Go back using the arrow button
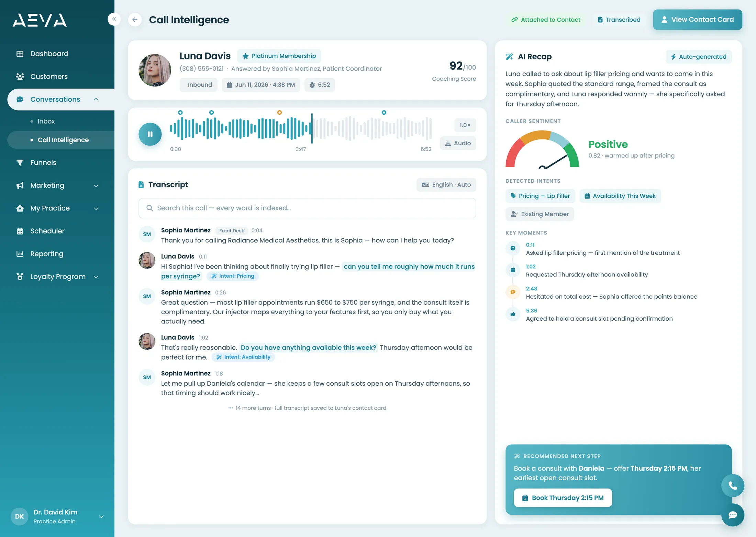 [135, 20]
